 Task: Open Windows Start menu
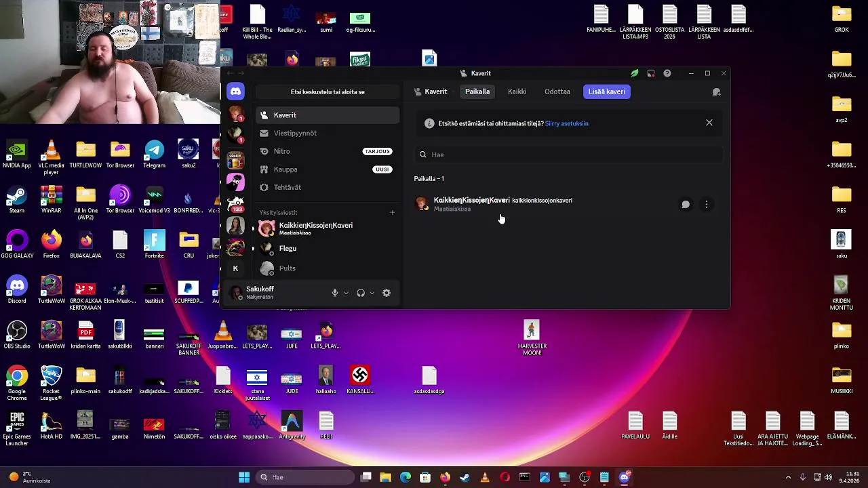click(244, 477)
